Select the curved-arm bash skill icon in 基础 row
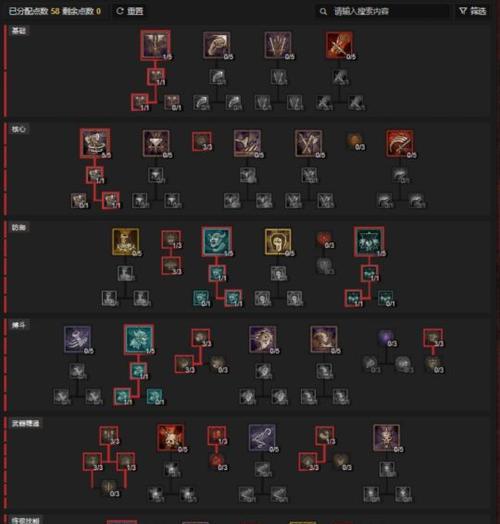Screen dimensions: 500x524 pos(217,45)
